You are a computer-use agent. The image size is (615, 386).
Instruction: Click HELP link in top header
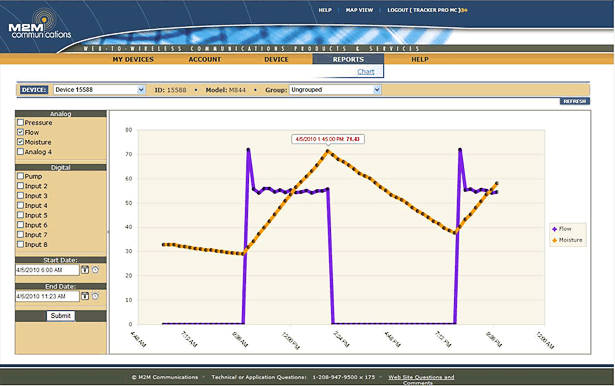pyautogui.click(x=325, y=10)
